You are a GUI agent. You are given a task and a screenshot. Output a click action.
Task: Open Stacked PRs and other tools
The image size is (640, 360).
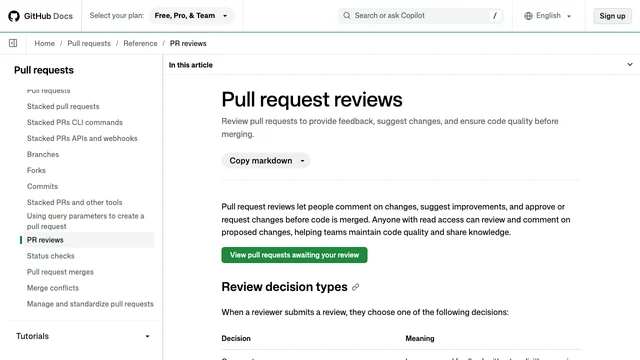click(x=74, y=202)
